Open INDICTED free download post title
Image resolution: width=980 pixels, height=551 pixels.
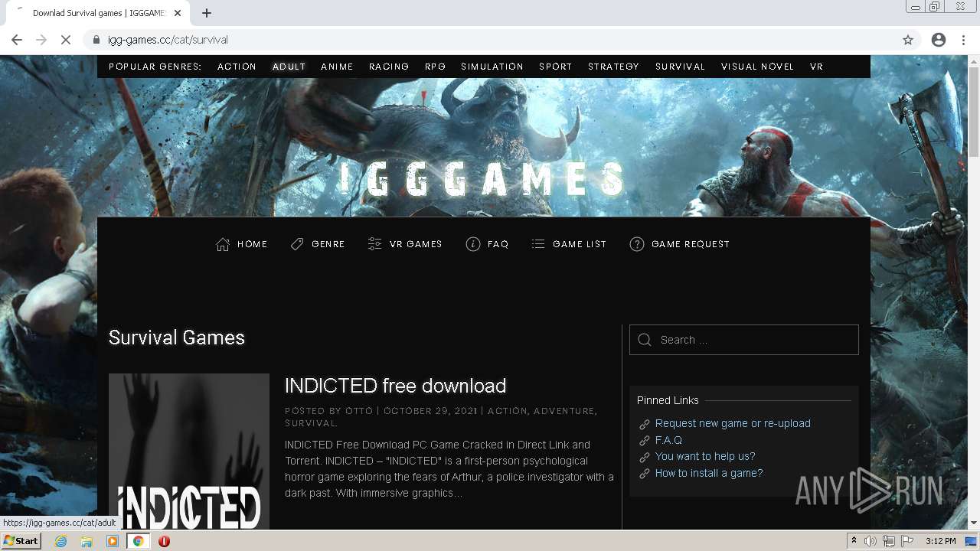(395, 386)
